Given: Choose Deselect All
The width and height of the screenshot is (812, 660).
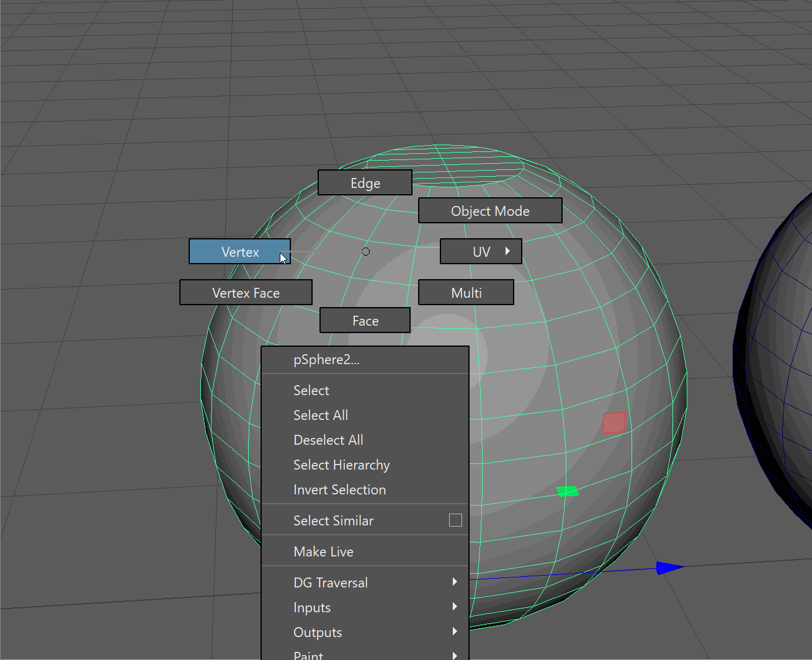Looking at the screenshot, I should click(328, 440).
